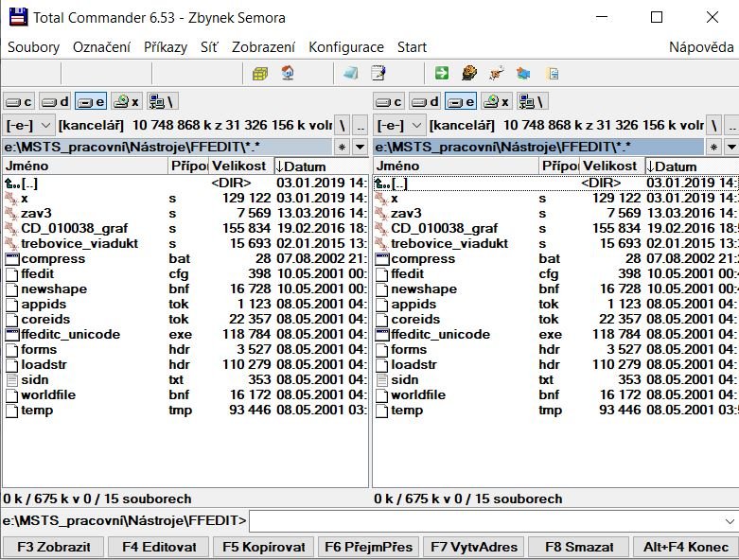The height and width of the screenshot is (560, 739).
Task: Go to root directory in left panel
Action: (344, 125)
